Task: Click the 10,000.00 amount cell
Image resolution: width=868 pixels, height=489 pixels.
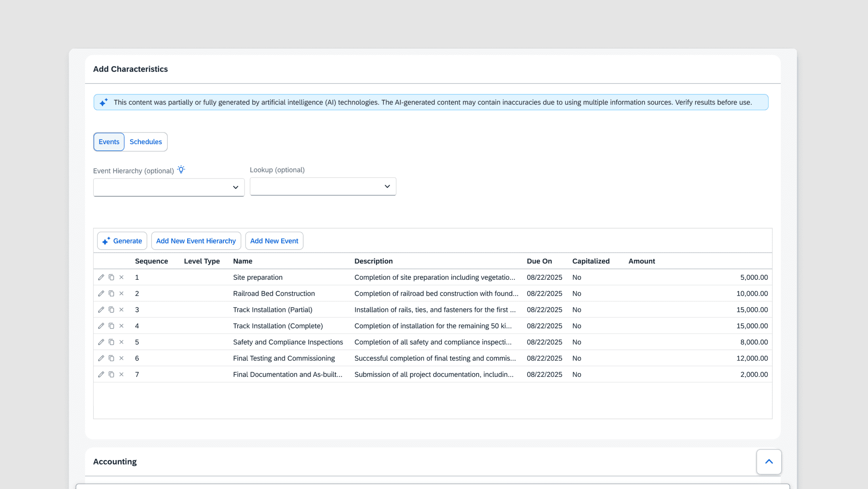Action: click(752, 293)
